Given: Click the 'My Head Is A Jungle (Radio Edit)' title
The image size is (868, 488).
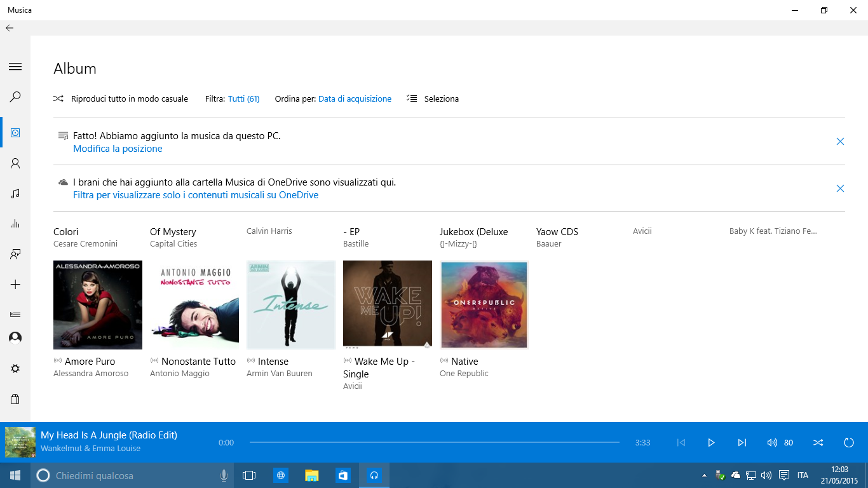Looking at the screenshot, I should 109,435.
